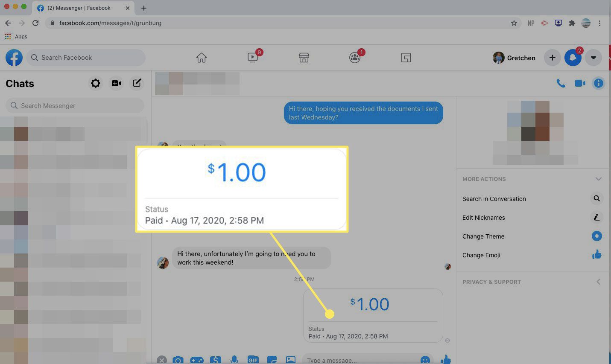The image size is (611, 364).
Task: Open Gretchen's profile link
Action: [x=514, y=58]
